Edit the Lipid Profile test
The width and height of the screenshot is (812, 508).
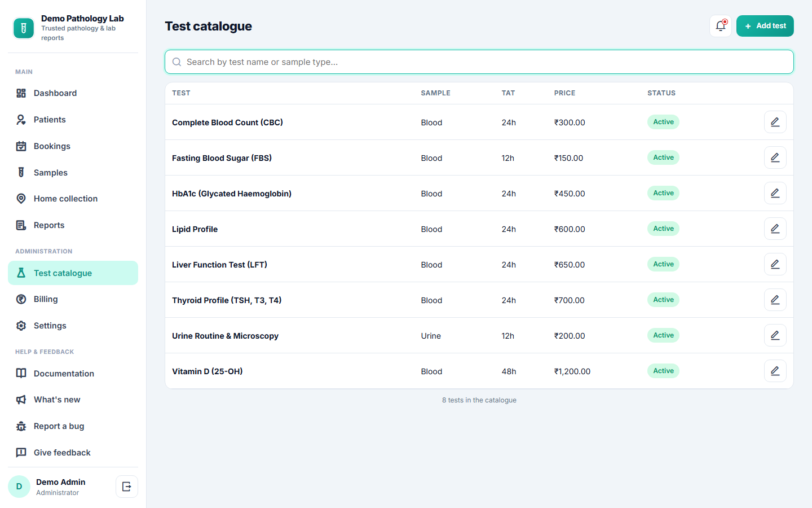[x=775, y=229]
